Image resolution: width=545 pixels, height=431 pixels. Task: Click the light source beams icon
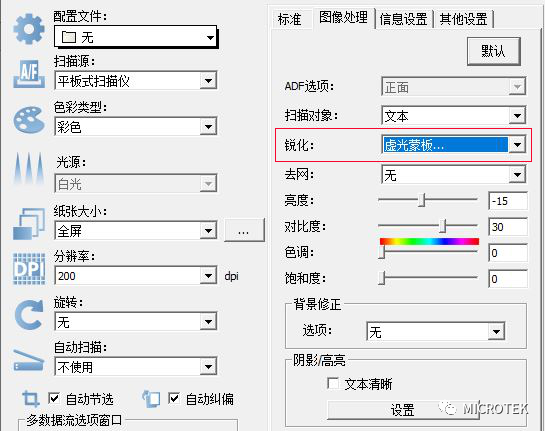(29, 168)
